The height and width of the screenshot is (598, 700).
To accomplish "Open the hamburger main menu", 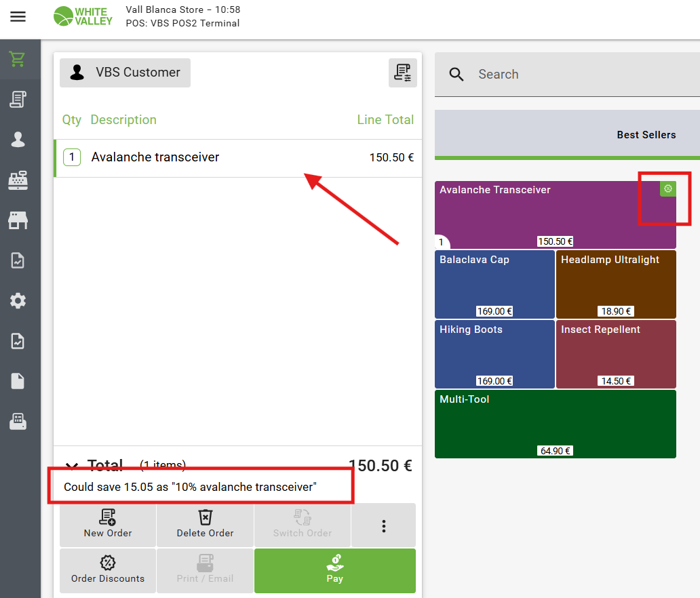I will coord(18,17).
